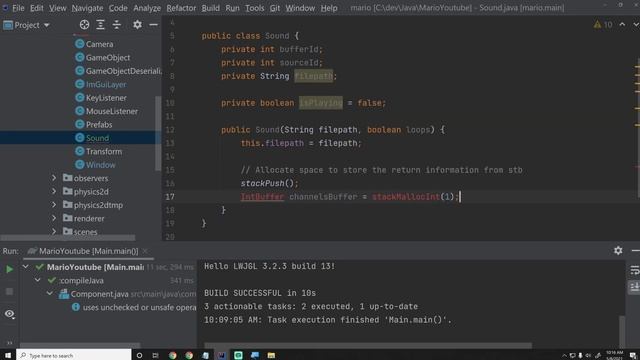Click the info icon beside 'uses unchecked'
The image size is (640, 360).
click(x=76, y=307)
